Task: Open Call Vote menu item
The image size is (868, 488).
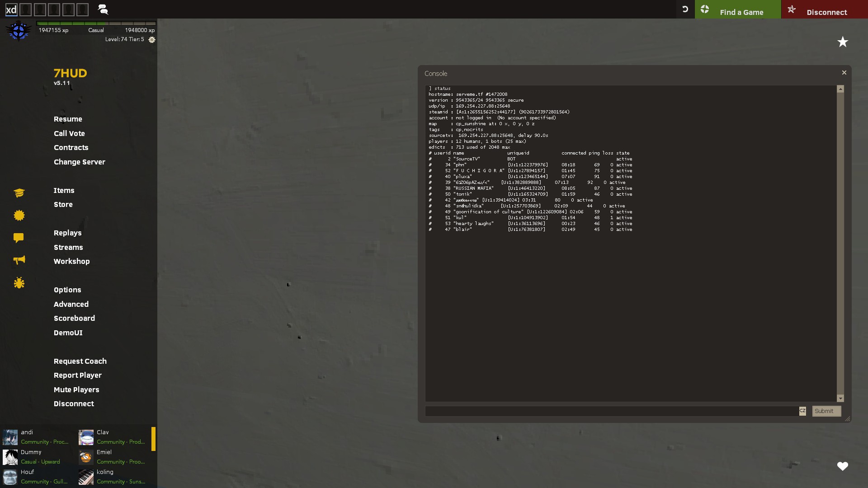Action: [x=69, y=133]
